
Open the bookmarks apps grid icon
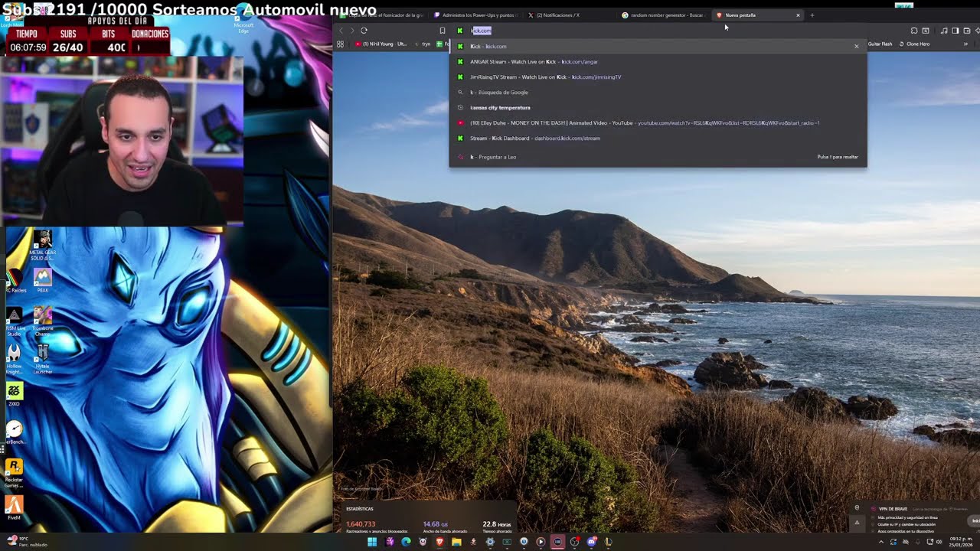tap(340, 44)
